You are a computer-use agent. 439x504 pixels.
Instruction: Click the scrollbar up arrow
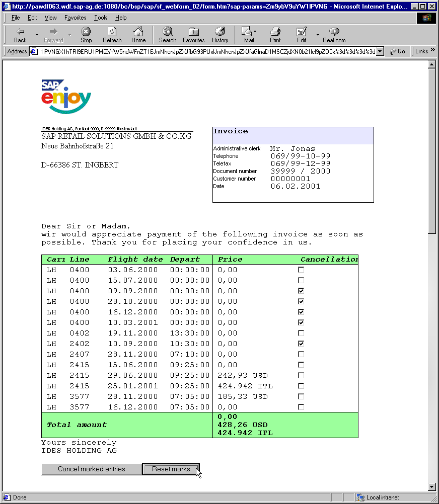click(x=432, y=65)
